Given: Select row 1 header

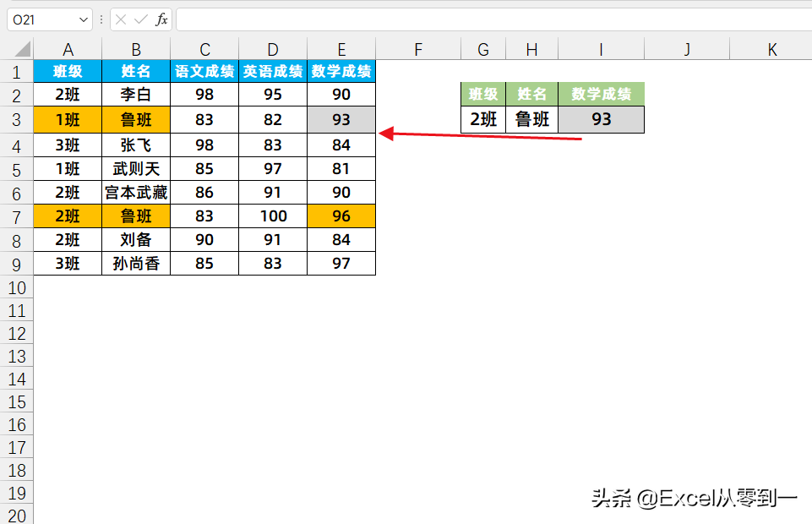Looking at the screenshot, I should tap(17, 72).
